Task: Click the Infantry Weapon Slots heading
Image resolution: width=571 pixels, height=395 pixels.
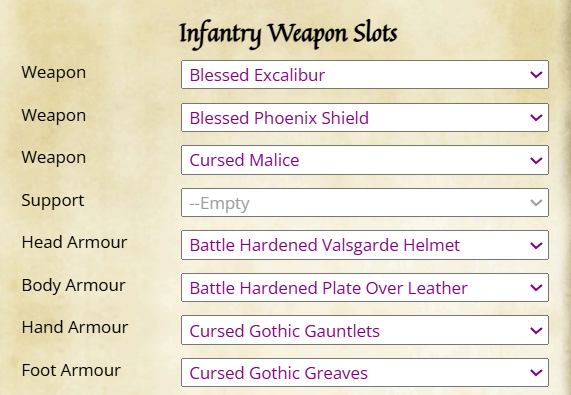Action: tap(288, 34)
